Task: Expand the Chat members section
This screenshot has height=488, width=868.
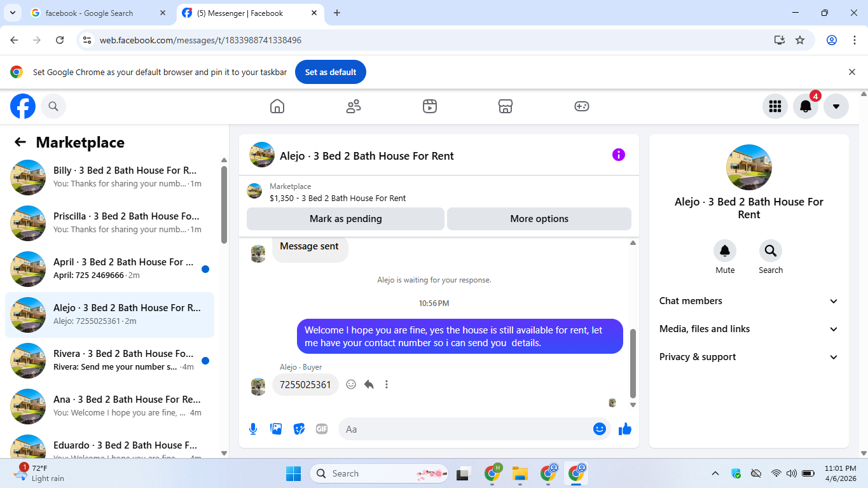Action: coord(749,301)
